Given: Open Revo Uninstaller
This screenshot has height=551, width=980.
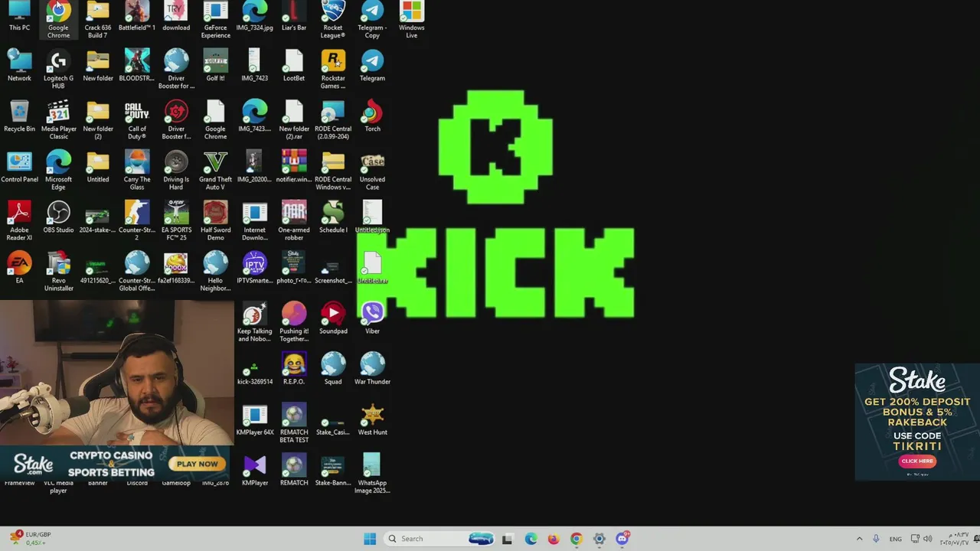Looking at the screenshot, I should (x=58, y=272).
